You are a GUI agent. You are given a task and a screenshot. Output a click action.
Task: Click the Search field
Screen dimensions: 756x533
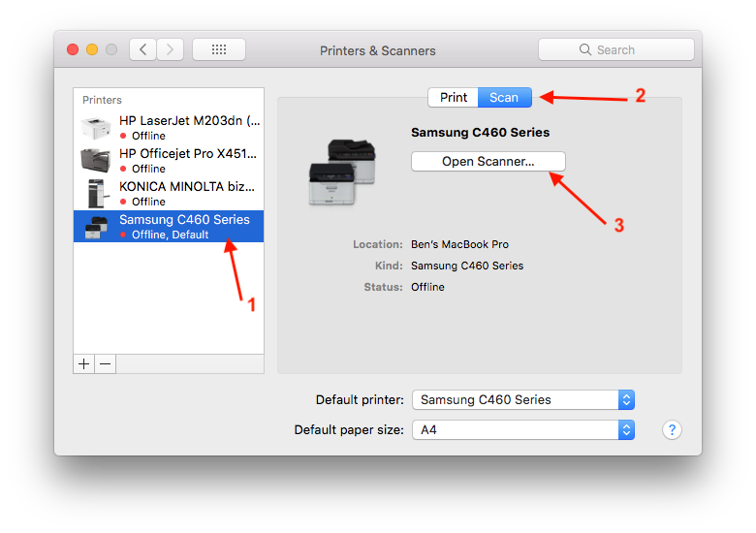tap(616, 49)
